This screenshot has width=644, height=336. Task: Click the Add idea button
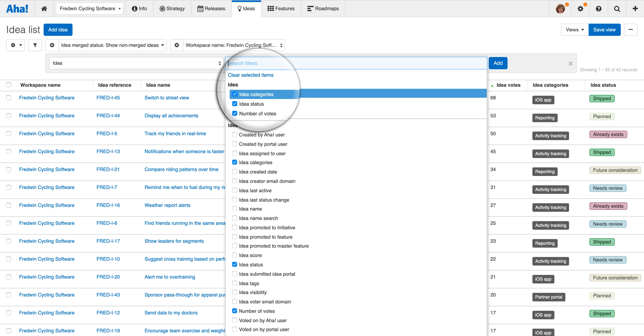tap(58, 30)
